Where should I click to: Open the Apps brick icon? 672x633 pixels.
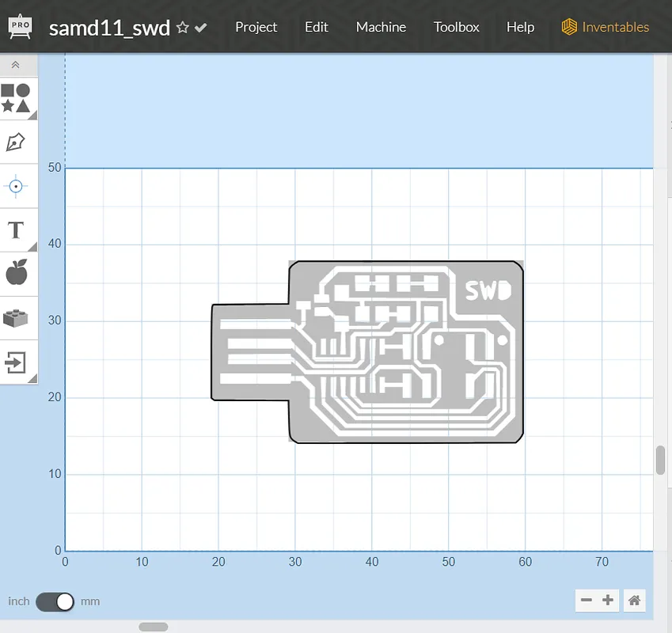click(17, 318)
